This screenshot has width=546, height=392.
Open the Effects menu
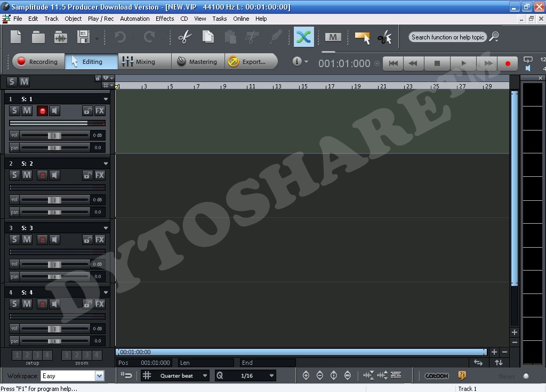tap(165, 19)
